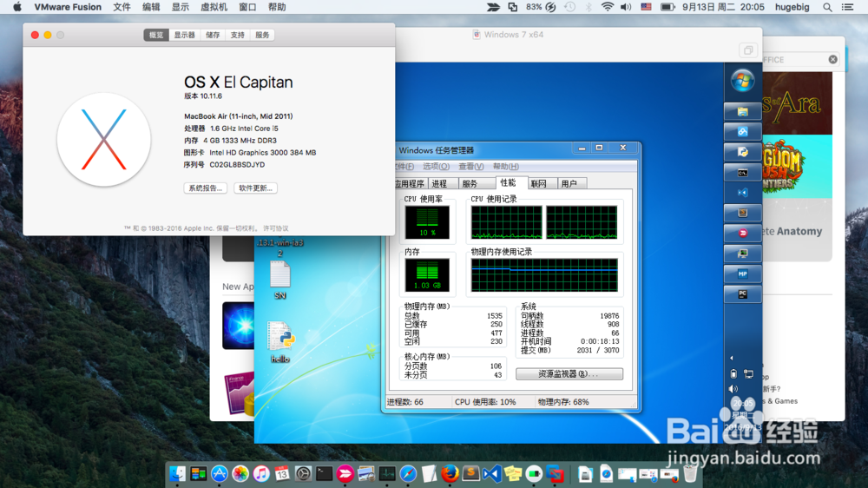The image size is (868, 488).
Task: Open VMware Fusion in the Dock
Action: click(x=555, y=473)
